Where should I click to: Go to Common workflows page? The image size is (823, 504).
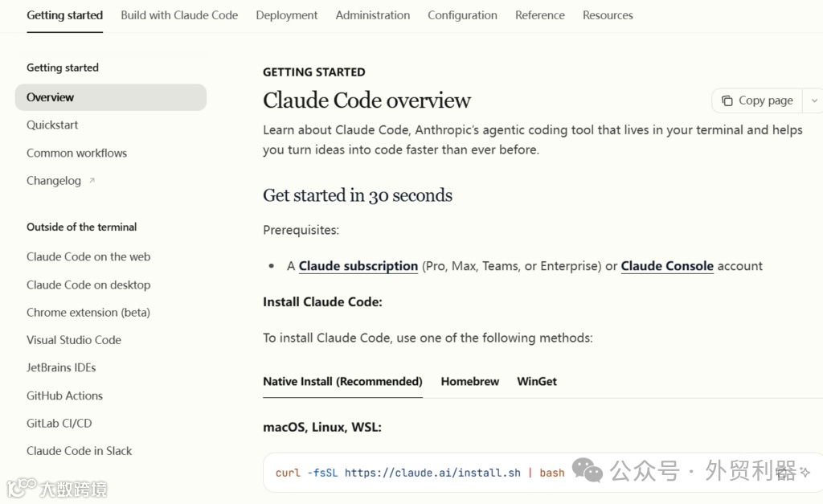(x=76, y=153)
